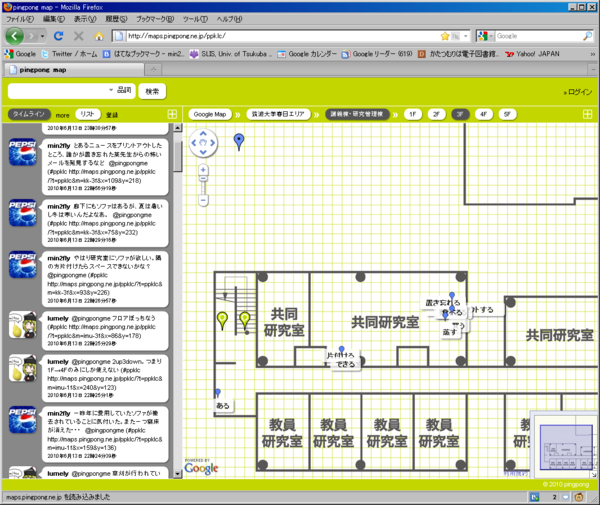
Task: Click the 検索 search button
Action: pos(152,91)
